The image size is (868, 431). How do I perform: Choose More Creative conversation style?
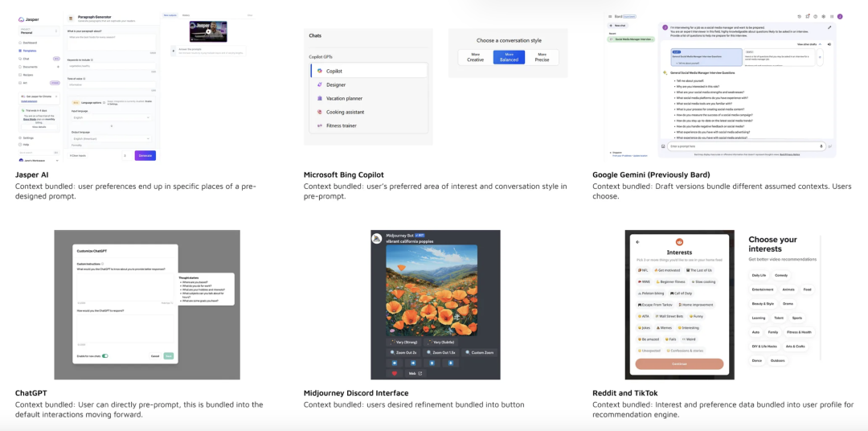tap(476, 57)
